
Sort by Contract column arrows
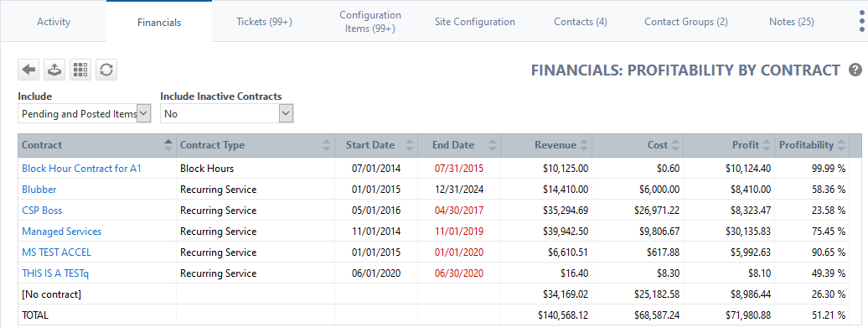click(x=168, y=145)
